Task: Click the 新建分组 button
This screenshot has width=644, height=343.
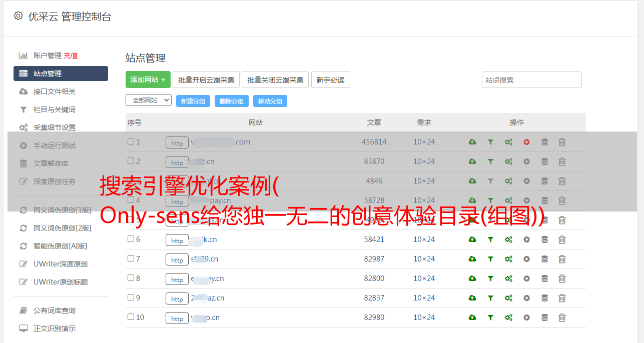Action: [193, 101]
